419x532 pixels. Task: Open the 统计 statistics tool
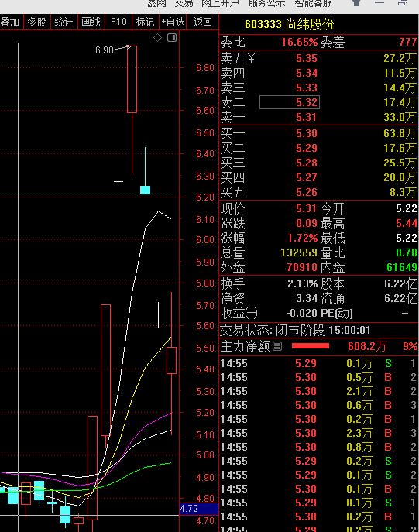click(64, 22)
